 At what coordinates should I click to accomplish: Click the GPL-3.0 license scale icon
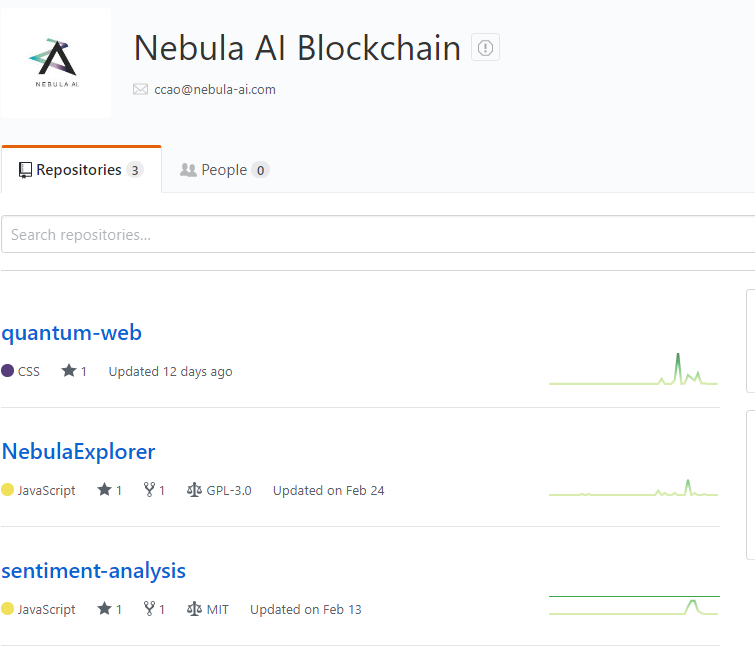coord(194,490)
